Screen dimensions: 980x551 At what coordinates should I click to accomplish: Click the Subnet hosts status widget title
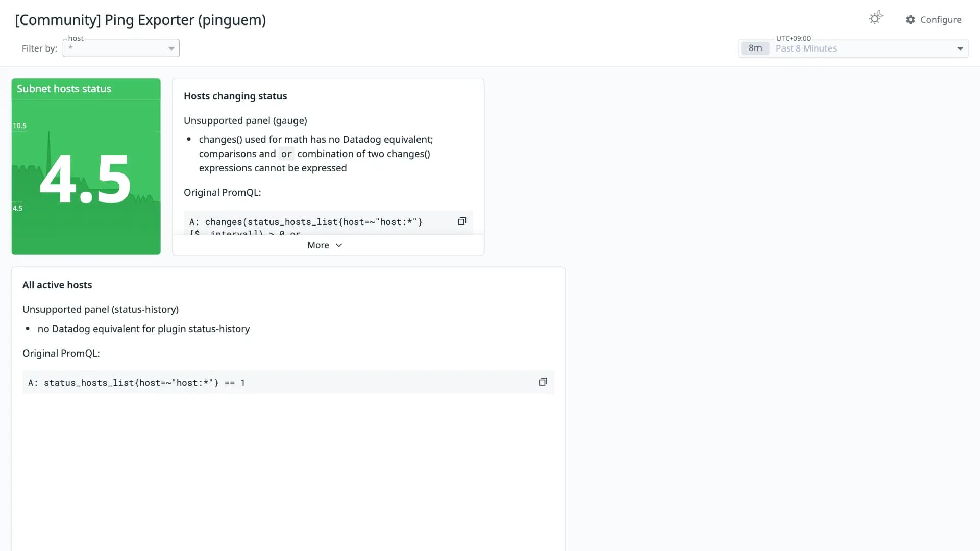pyautogui.click(x=64, y=89)
